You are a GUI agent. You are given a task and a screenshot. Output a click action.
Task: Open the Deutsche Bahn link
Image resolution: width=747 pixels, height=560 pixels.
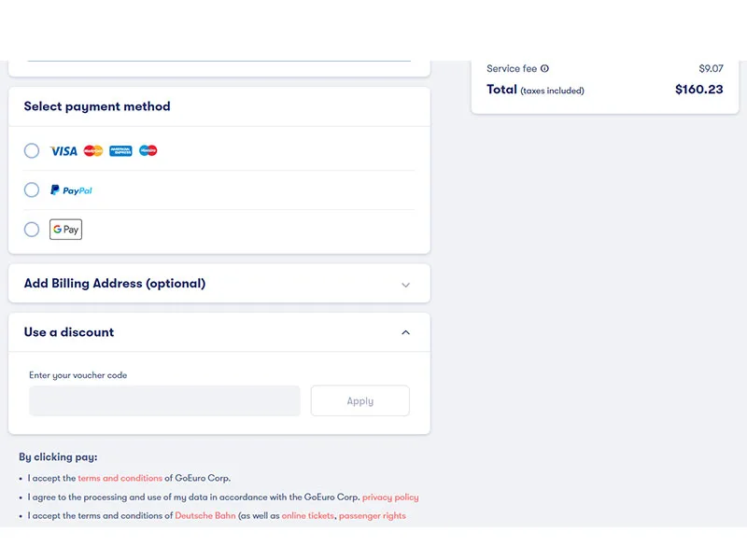click(205, 516)
